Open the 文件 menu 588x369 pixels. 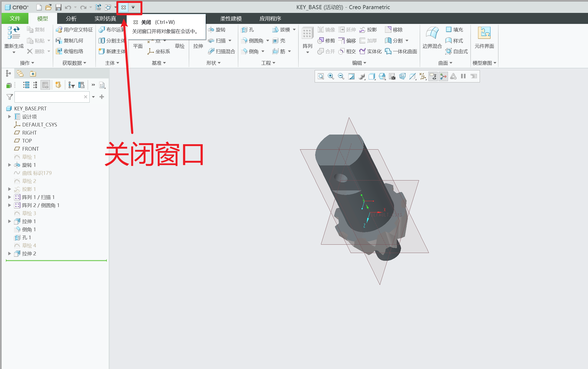click(x=15, y=19)
